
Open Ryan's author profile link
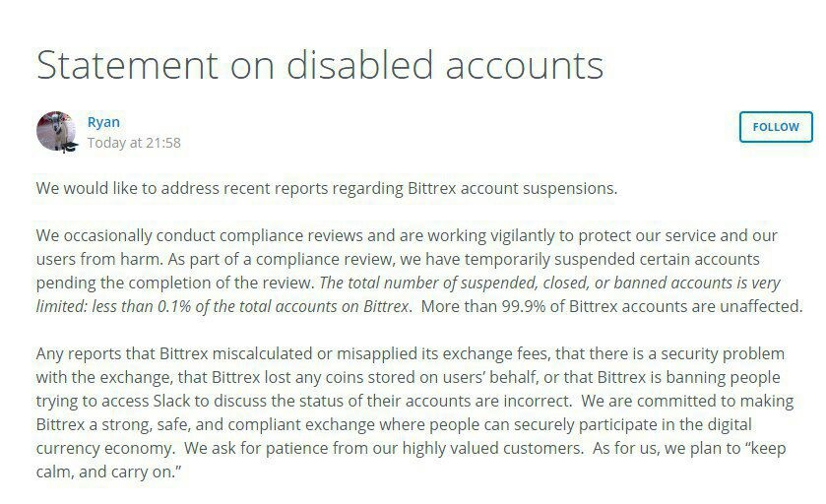(103, 122)
